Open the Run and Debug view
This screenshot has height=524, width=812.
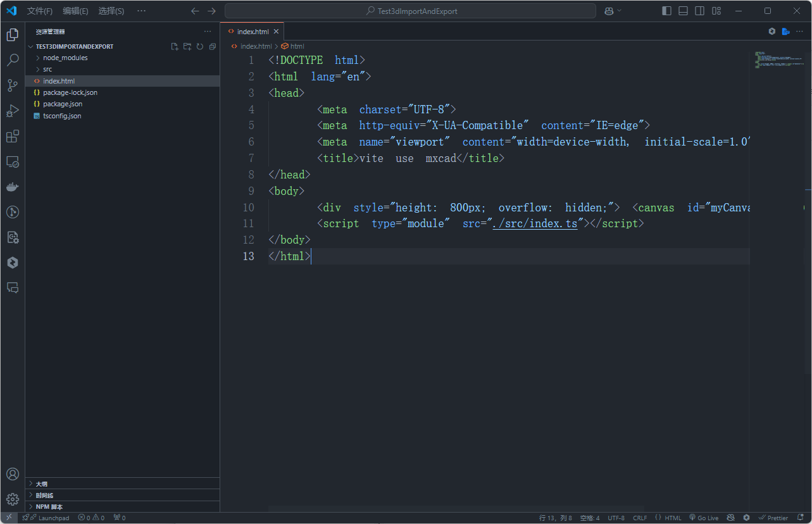coord(13,111)
